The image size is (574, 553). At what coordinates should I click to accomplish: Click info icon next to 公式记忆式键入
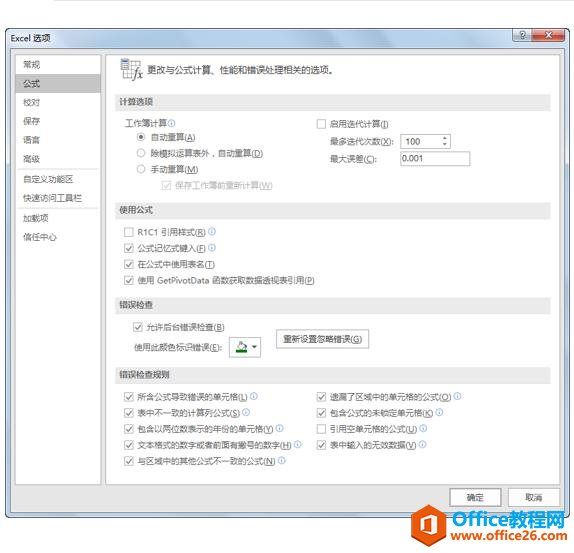(x=212, y=248)
